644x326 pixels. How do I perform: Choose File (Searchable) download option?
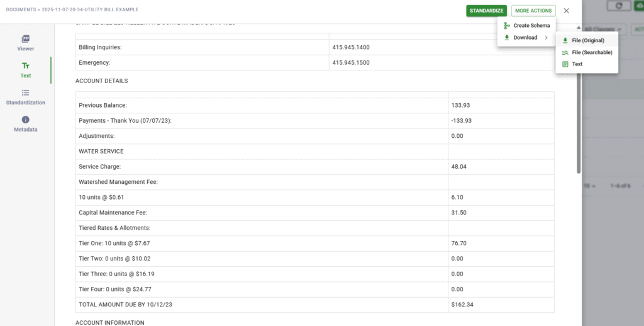click(592, 52)
